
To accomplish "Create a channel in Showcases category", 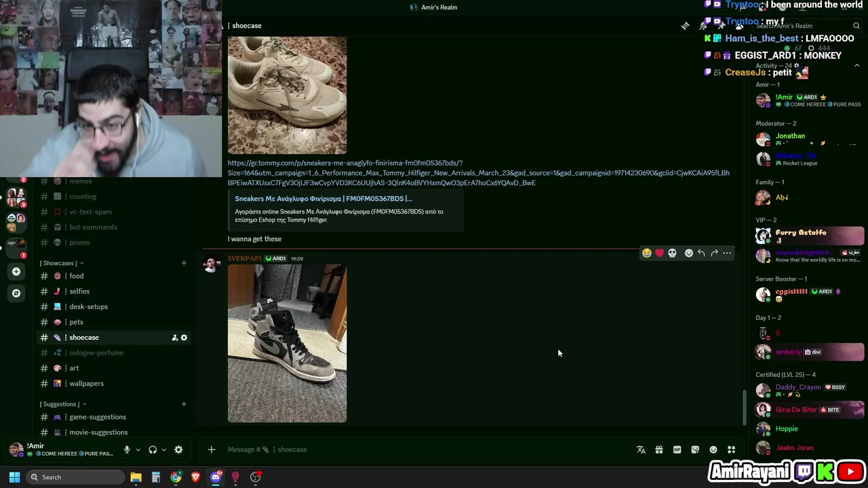I will coord(184,263).
